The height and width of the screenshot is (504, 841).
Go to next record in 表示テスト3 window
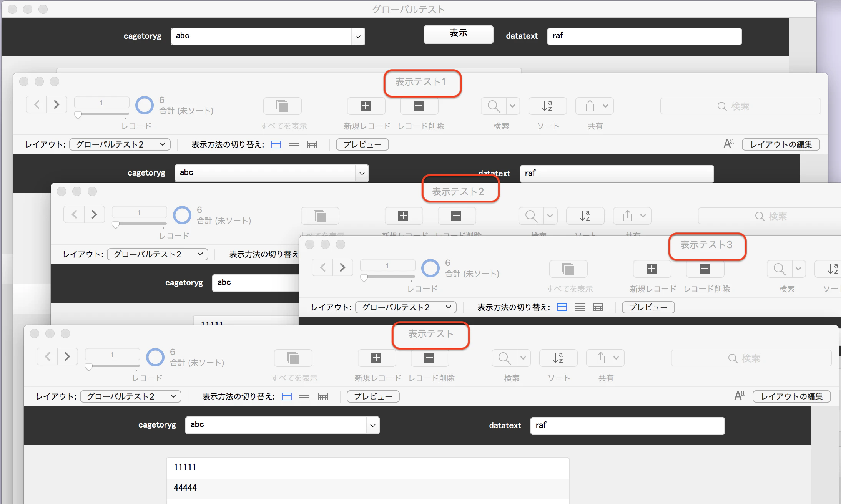[x=342, y=267]
